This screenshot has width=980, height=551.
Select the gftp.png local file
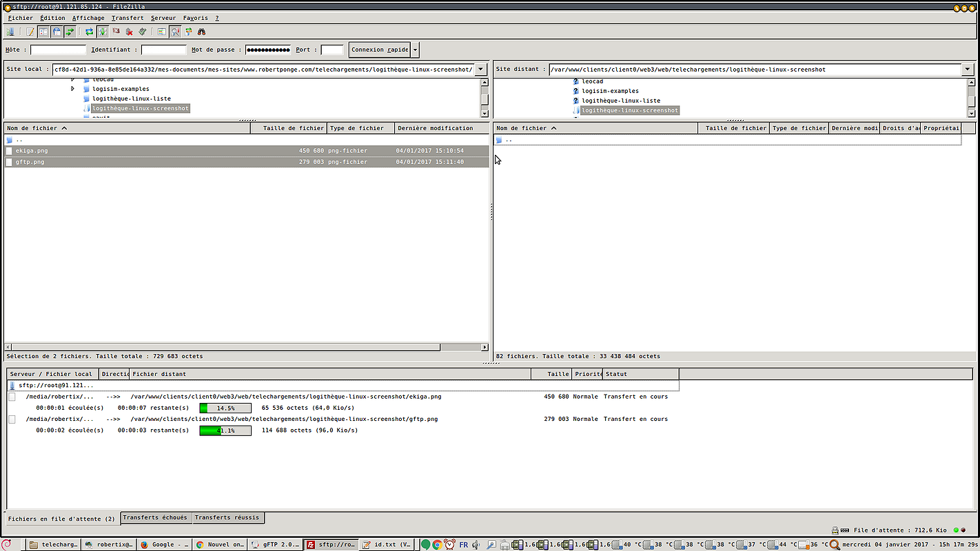pos(246,162)
